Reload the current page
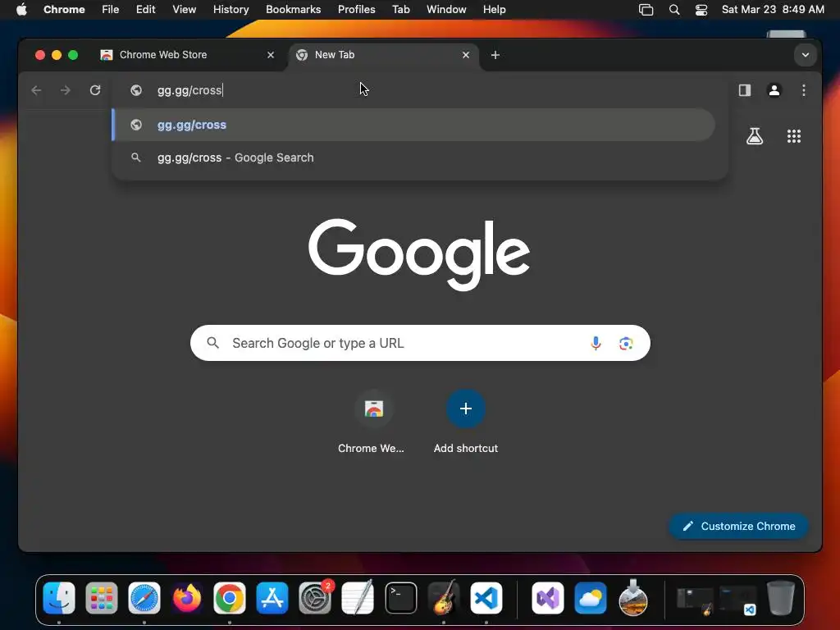 click(x=95, y=90)
